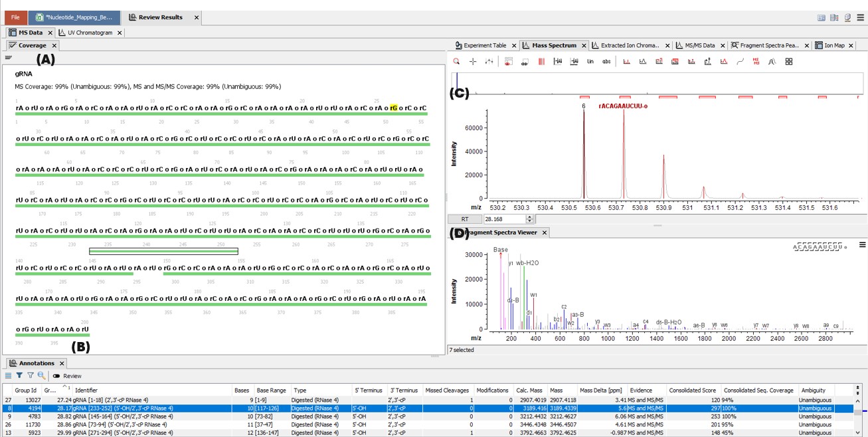Click the search icon in Annotations toolbar
Image resolution: width=868 pixels, height=437 pixels.
coord(41,376)
